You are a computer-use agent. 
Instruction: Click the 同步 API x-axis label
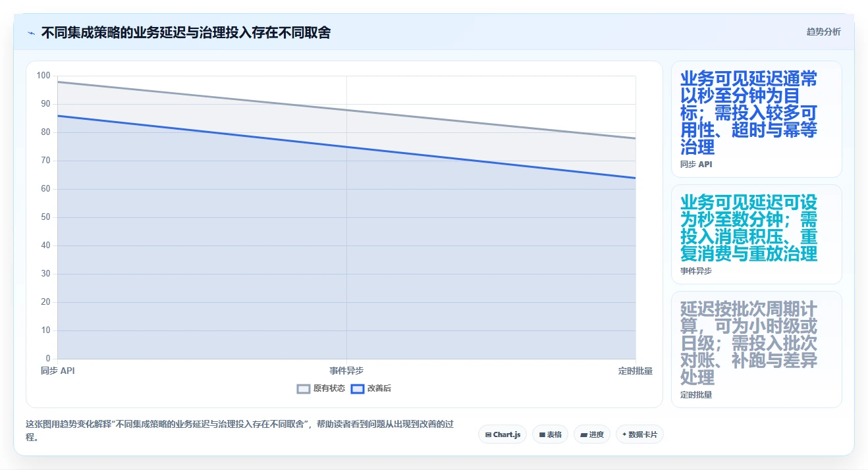click(58, 371)
